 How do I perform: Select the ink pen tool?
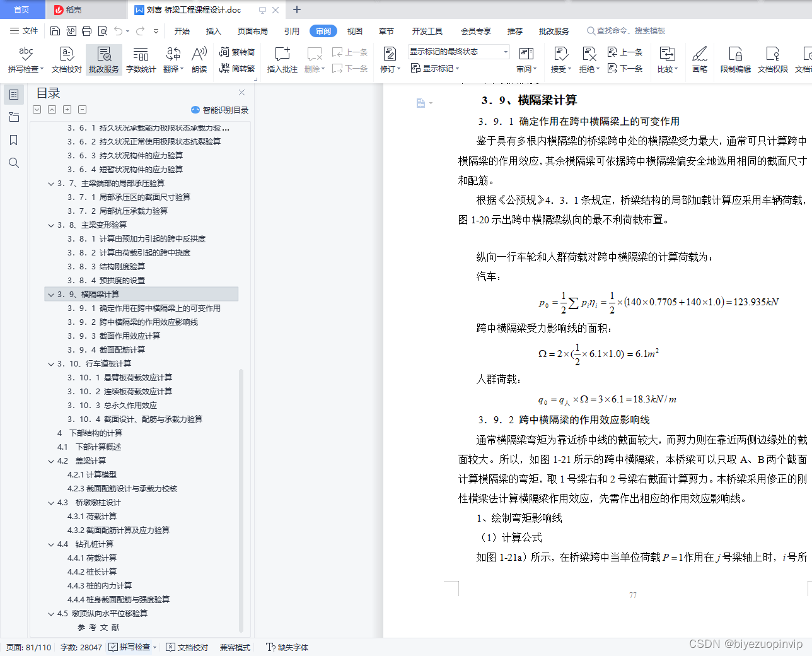click(700, 60)
